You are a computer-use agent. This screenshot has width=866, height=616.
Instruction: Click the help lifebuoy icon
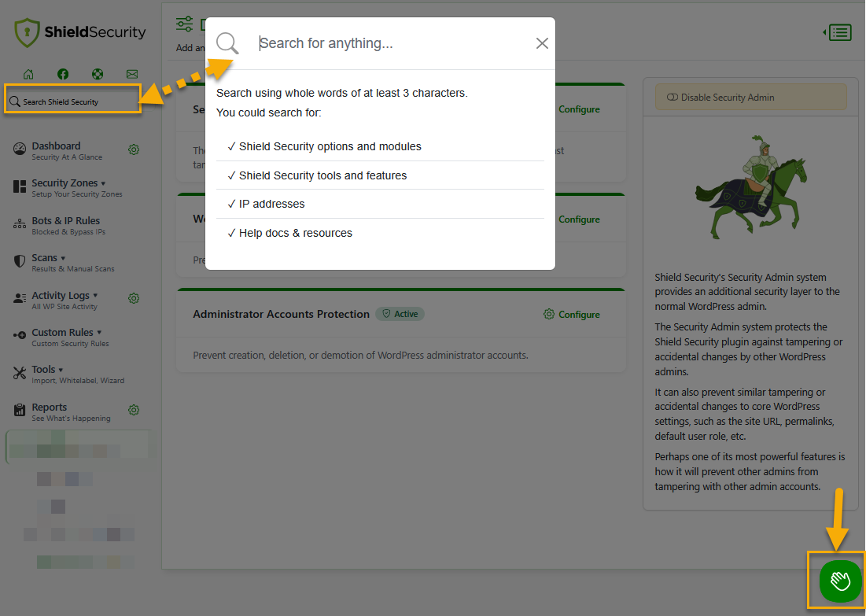click(x=98, y=74)
